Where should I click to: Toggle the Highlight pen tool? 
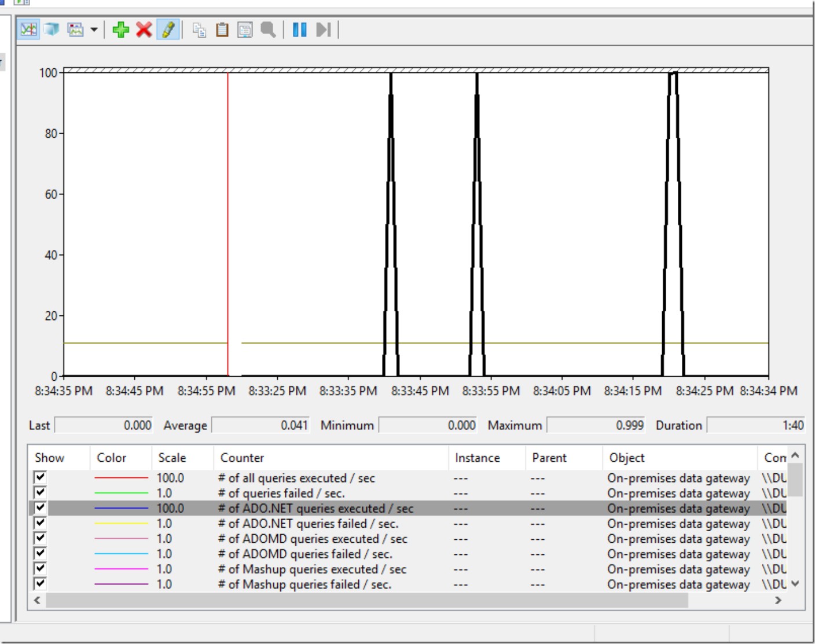click(168, 30)
